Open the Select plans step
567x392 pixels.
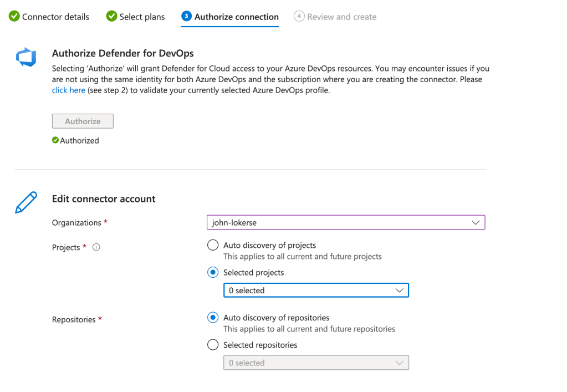pyautogui.click(x=142, y=17)
